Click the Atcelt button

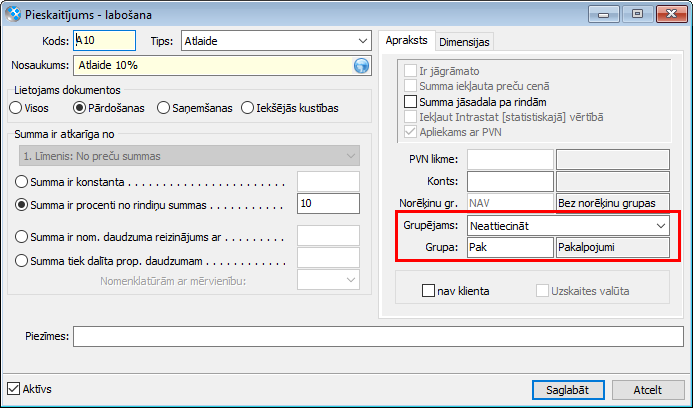pos(648,389)
